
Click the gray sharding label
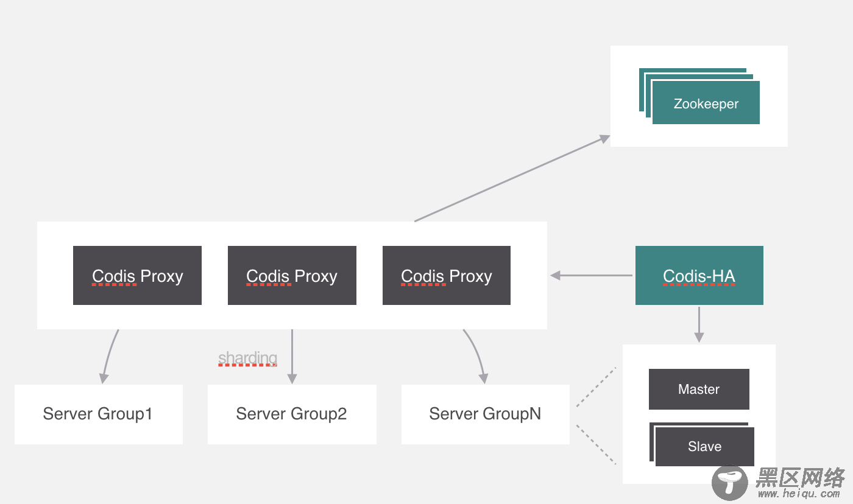click(247, 358)
